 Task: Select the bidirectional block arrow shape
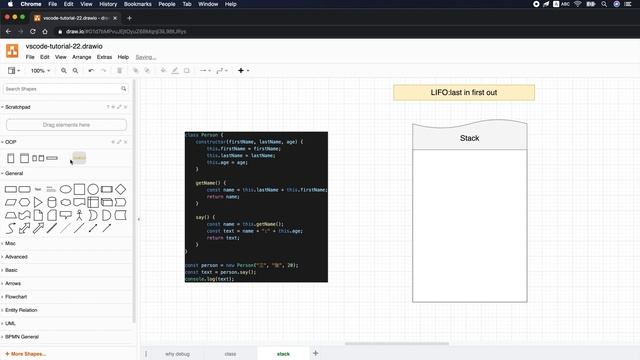point(24,228)
